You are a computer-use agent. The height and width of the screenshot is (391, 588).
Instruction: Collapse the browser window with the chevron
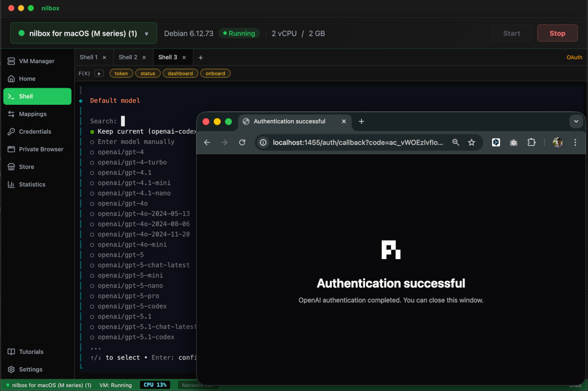[x=576, y=121]
